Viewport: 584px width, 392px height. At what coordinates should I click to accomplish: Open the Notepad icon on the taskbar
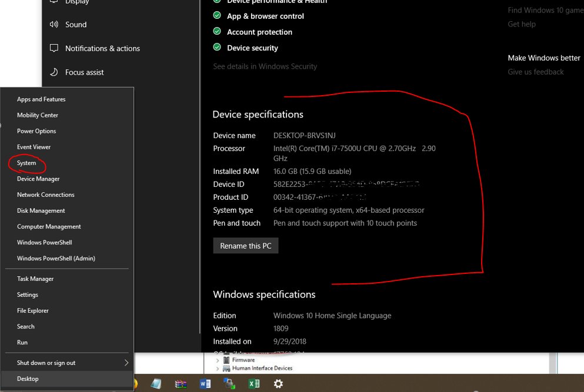pyautogui.click(x=156, y=383)
